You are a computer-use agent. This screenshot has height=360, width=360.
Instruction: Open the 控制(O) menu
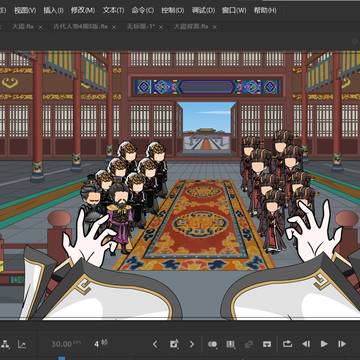point(172,10)
